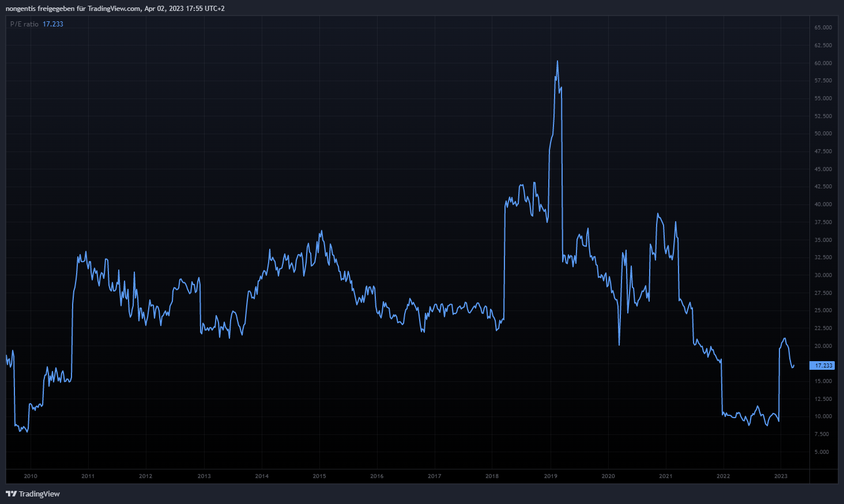
Task: Click the TradingView.com text in the header
Action: 114,9
